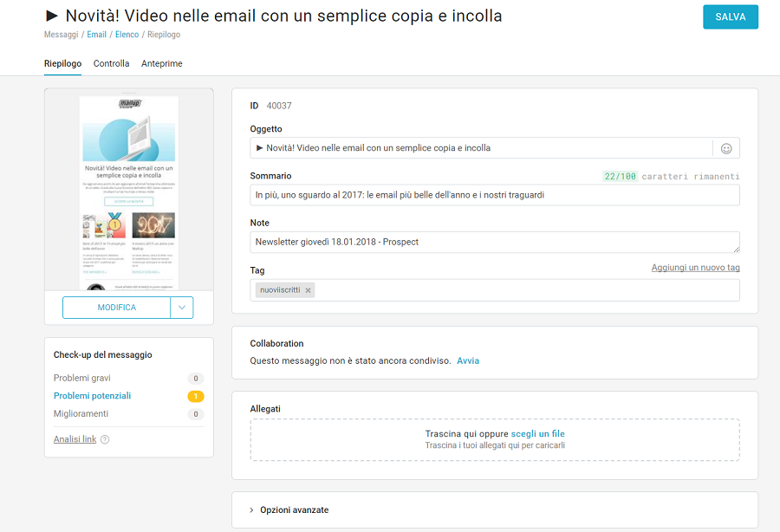The width and height of the screenshot is (780, 532).
Task: Open the emoji picker in Oggetto field
Action: coord(726,148)
